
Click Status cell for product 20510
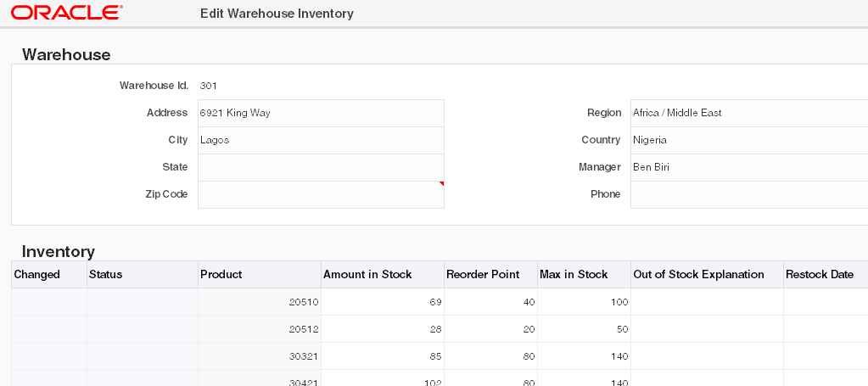[x=143, y=302]
